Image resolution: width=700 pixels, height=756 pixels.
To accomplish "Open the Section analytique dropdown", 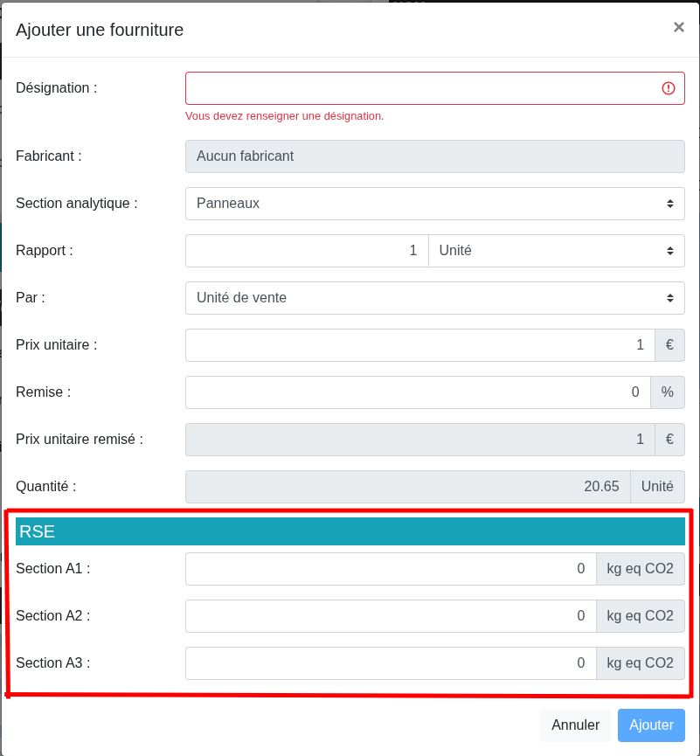I will coord(434,204).
